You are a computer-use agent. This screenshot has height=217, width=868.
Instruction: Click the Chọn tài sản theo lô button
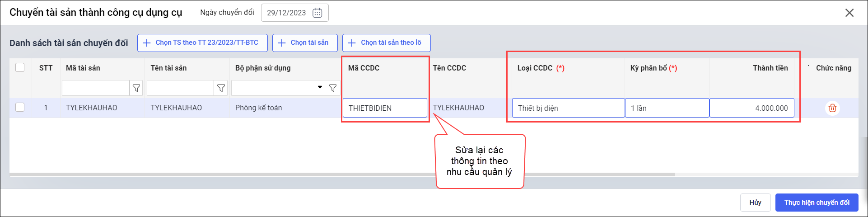[x=386, y=43]
